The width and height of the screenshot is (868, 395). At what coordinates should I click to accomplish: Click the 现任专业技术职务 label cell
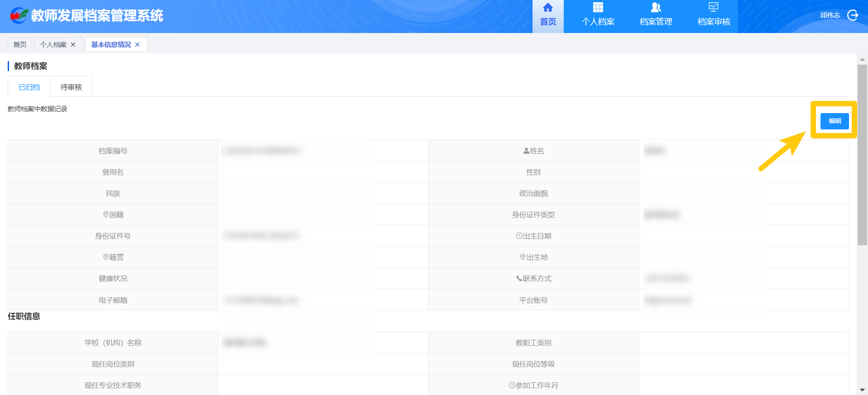coord(113,385)
